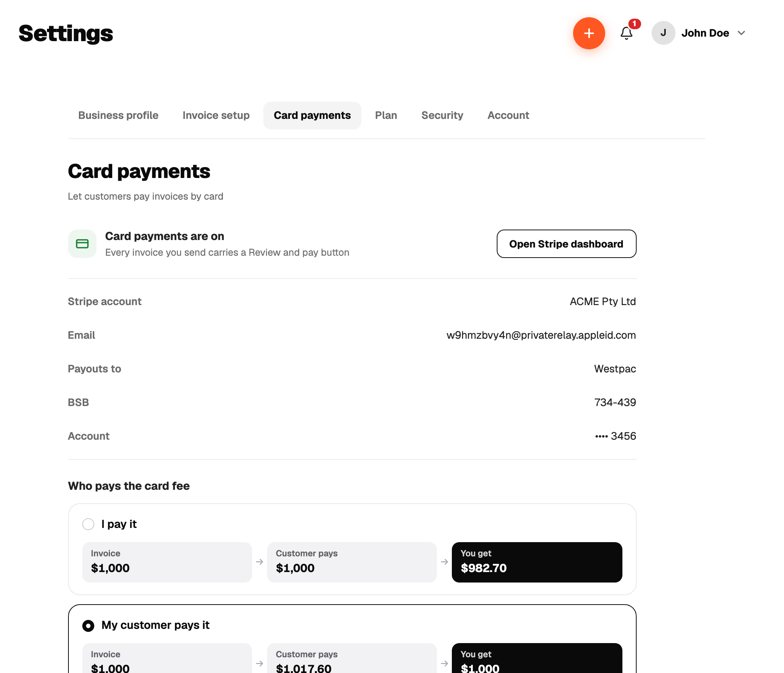
Task: Select the "My customer pays it" radio option
Action: [x=88, y=626]
